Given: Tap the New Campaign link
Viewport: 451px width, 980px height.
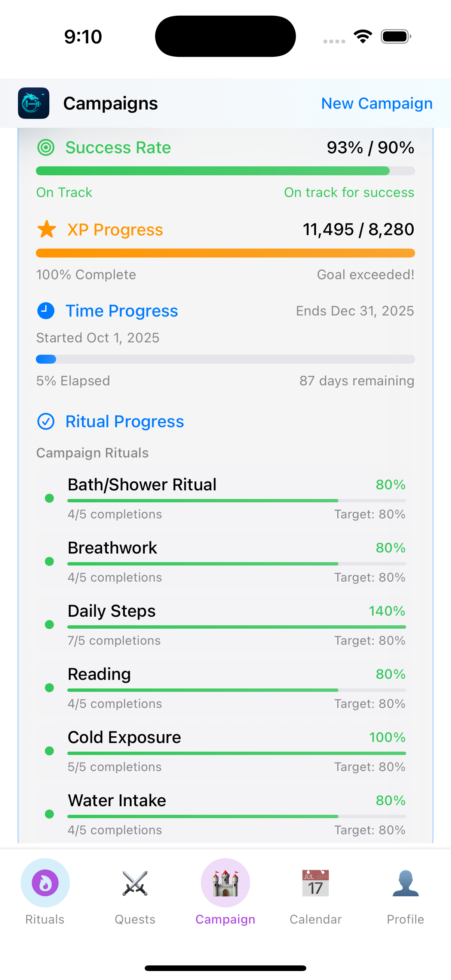Looking at the screenshot, I should (377, 104).
